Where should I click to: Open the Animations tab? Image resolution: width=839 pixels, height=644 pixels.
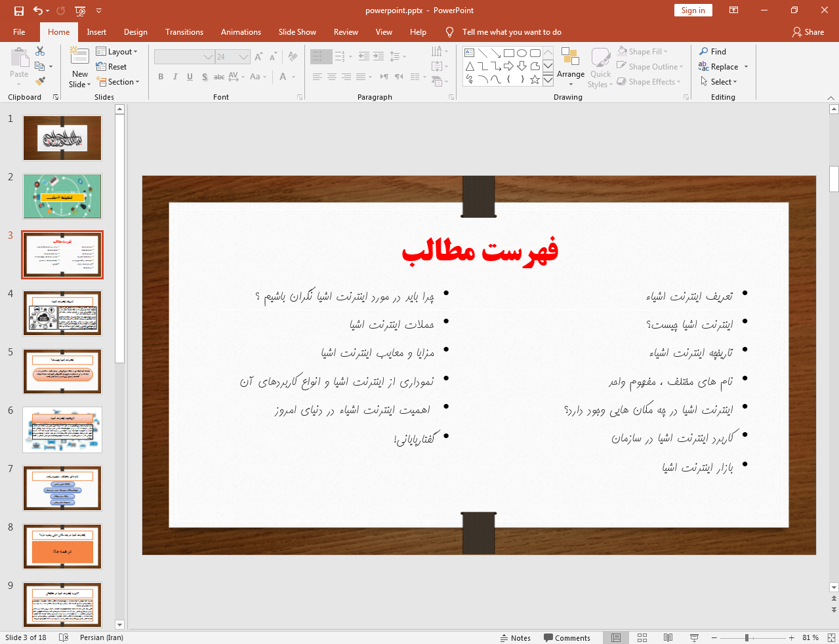click(241, 31)
